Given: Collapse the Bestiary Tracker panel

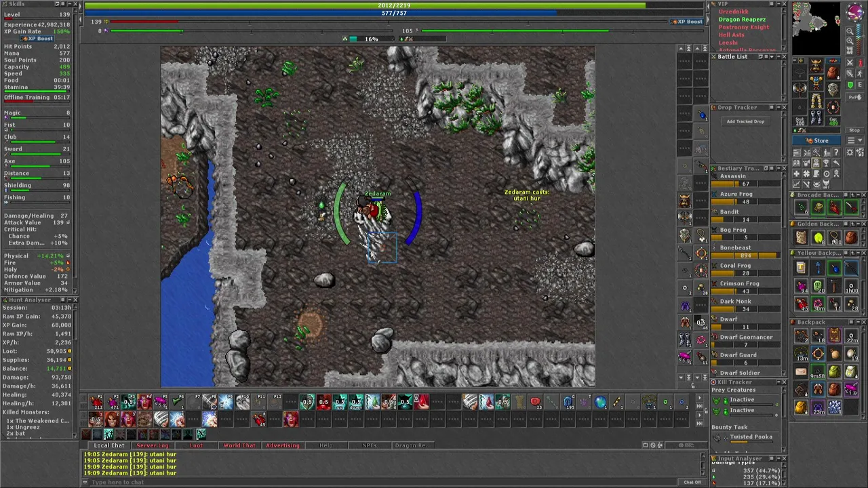Looking at the screenshot, I should point(778,168).
